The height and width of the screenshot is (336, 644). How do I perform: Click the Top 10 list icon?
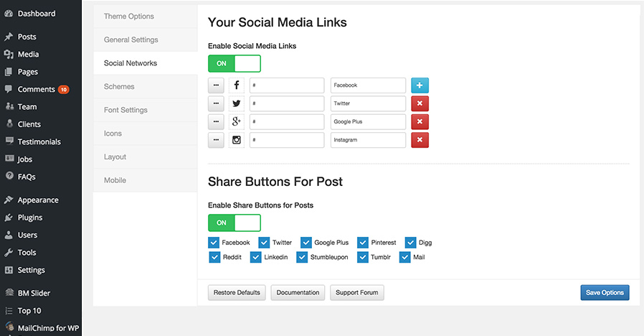coord(9,310)
